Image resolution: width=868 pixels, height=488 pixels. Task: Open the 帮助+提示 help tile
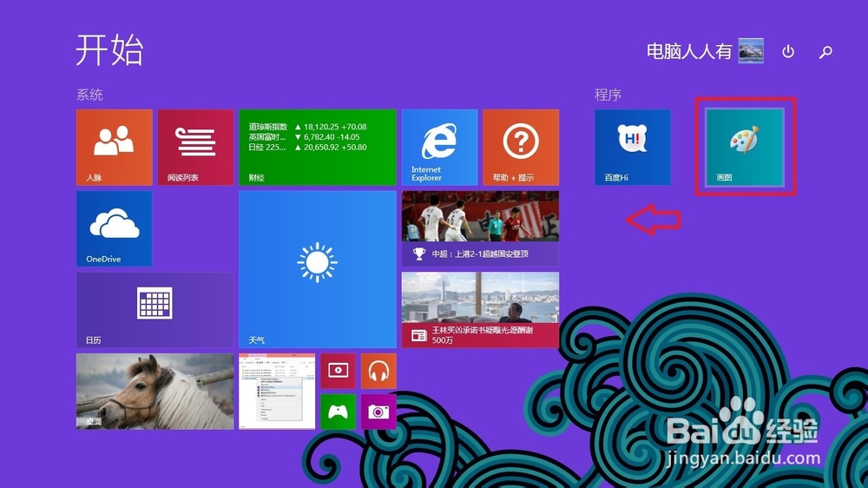[521, 147]
